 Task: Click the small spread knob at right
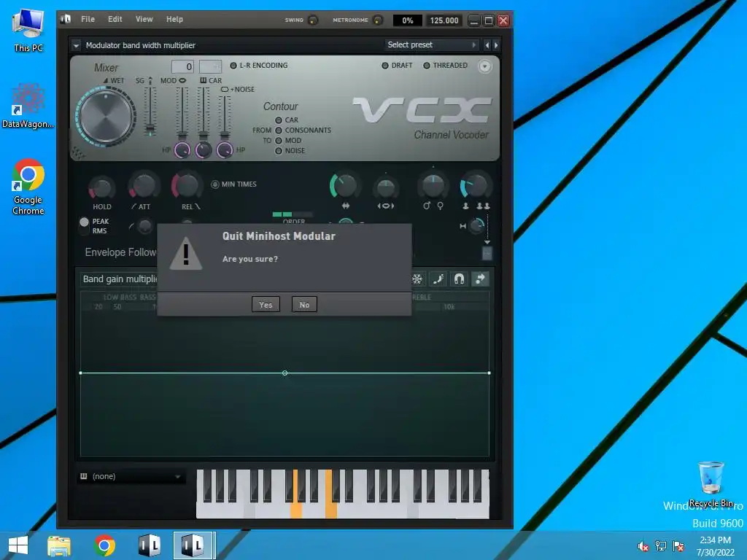[x=476, y=226]
